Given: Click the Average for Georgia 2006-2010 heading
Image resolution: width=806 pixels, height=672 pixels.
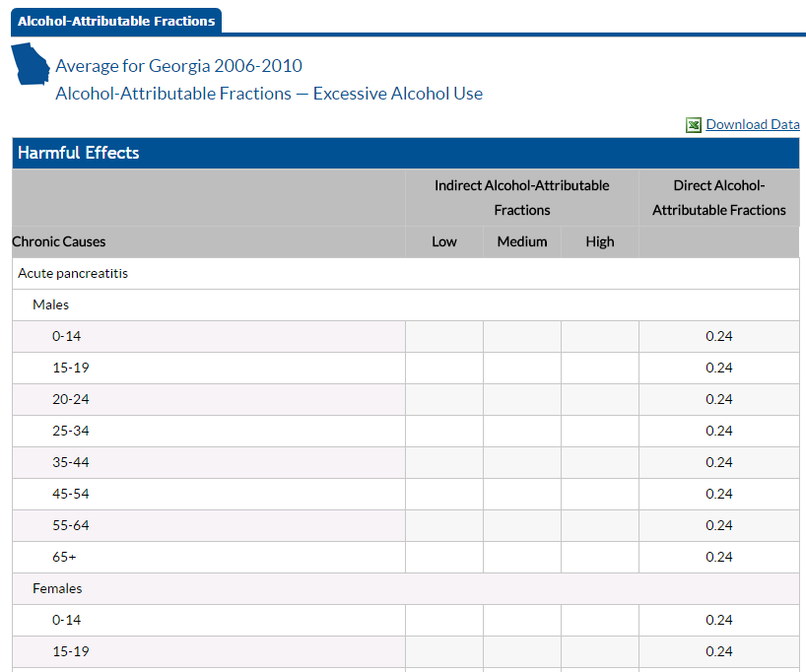Looking at the screenshot, I should click(179, 66).
